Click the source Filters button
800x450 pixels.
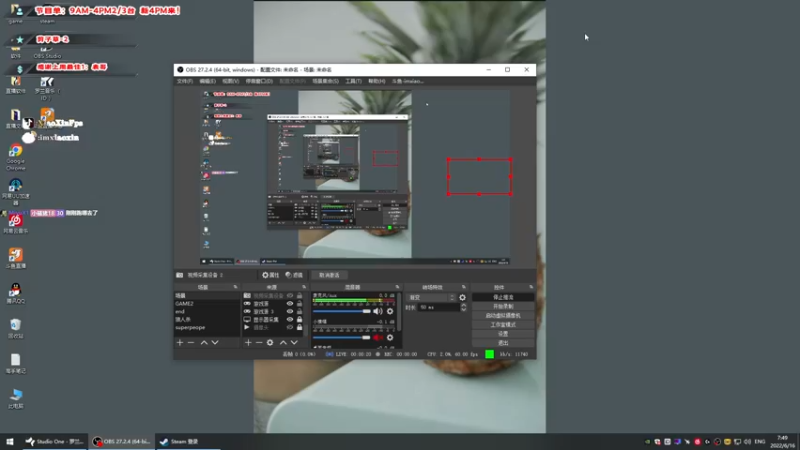[x=294, y=275]
